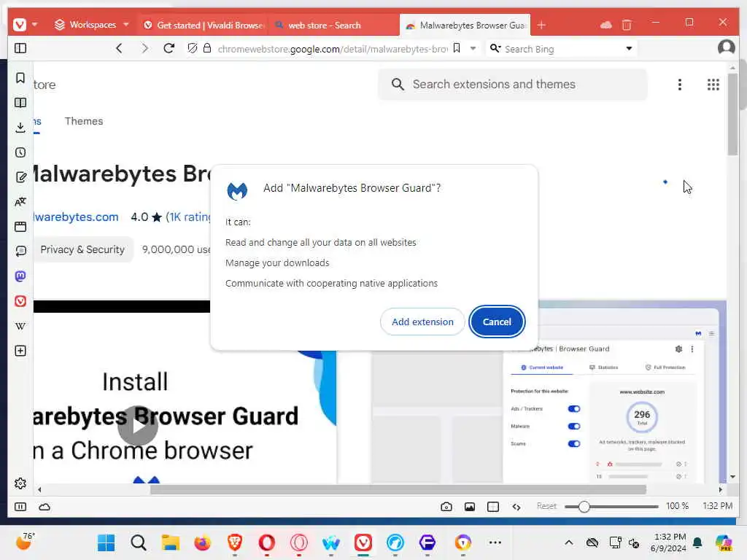Toggle panel visibility in status bar

(x=20, y=507)
